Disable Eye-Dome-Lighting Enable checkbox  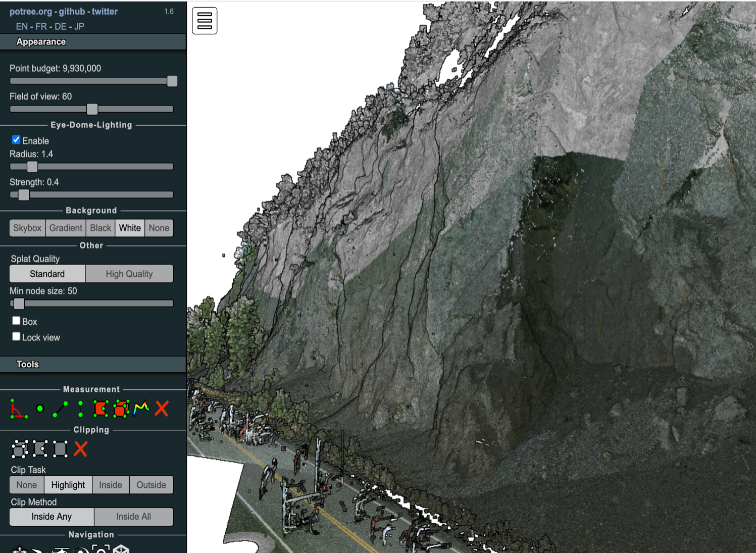16,140
